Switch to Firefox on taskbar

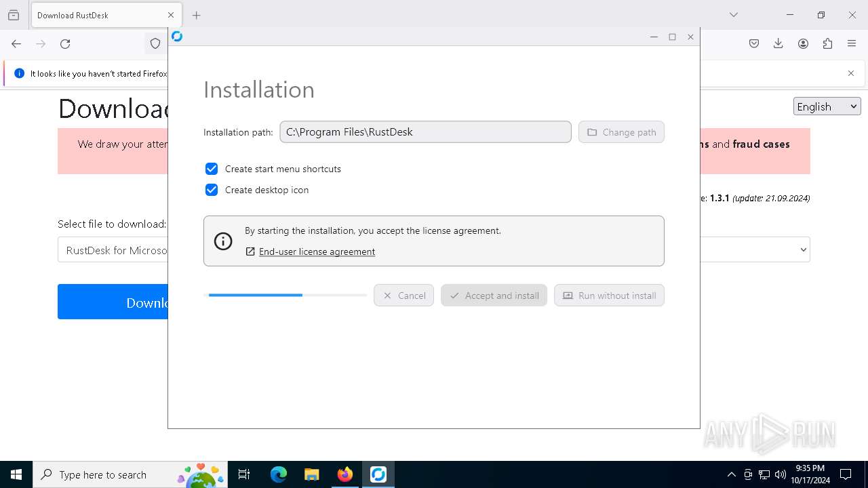[344, 474]
